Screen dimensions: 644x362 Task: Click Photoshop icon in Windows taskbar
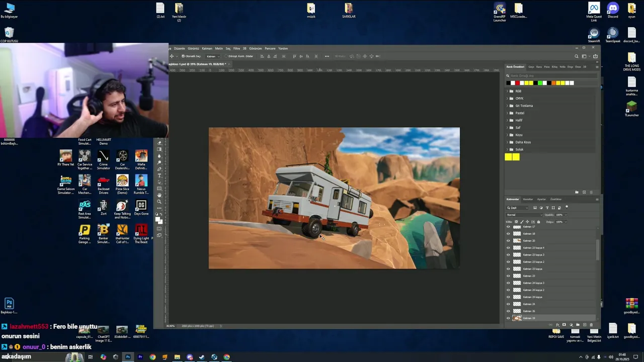click(x=128, y=357)
